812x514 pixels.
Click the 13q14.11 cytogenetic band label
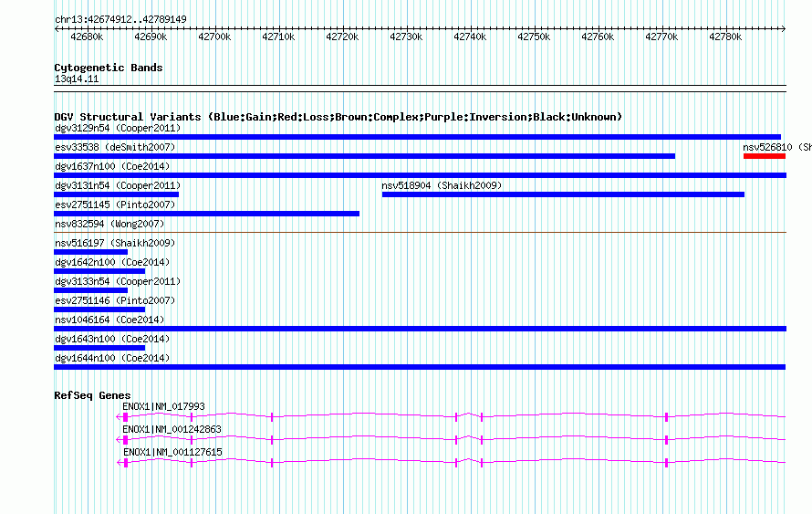point(77,79)
